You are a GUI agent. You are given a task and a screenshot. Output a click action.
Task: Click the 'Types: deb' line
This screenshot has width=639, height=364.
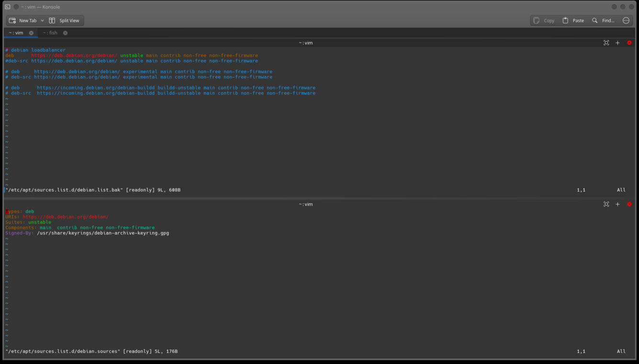pos(20,211)
